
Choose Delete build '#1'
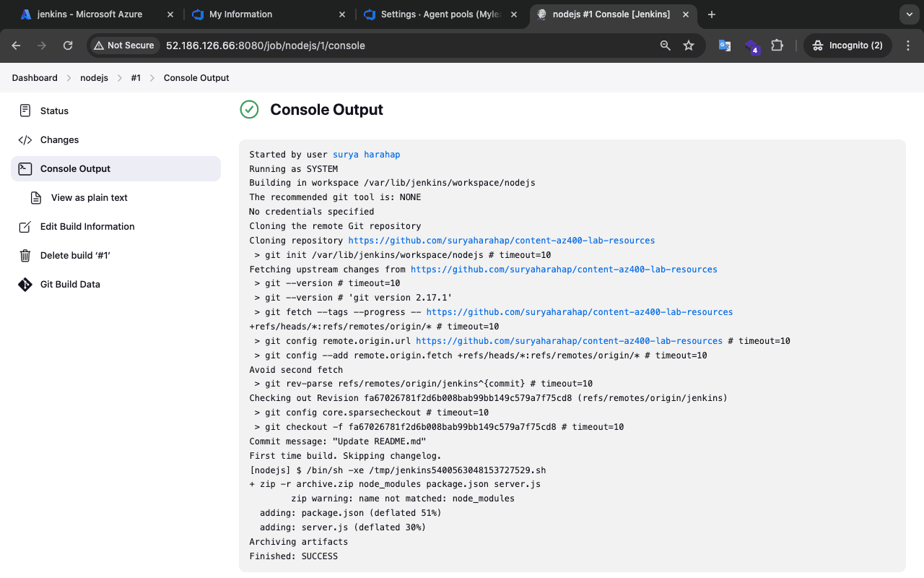115,255
